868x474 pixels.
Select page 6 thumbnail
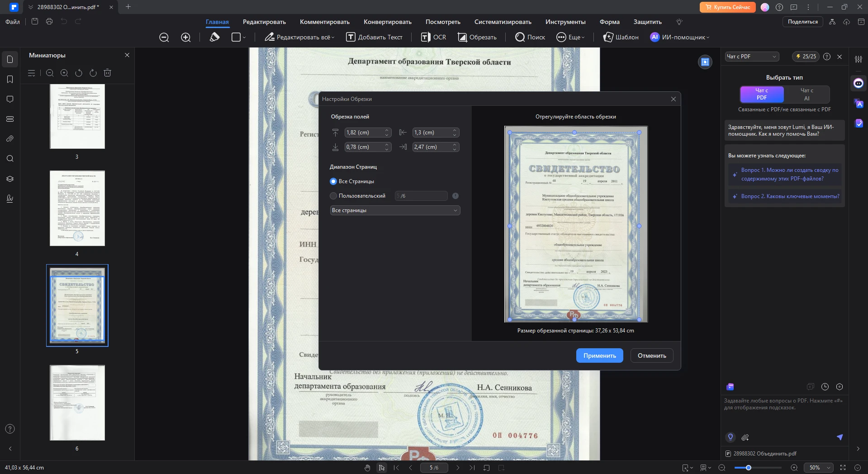click(x=77, y=403)
